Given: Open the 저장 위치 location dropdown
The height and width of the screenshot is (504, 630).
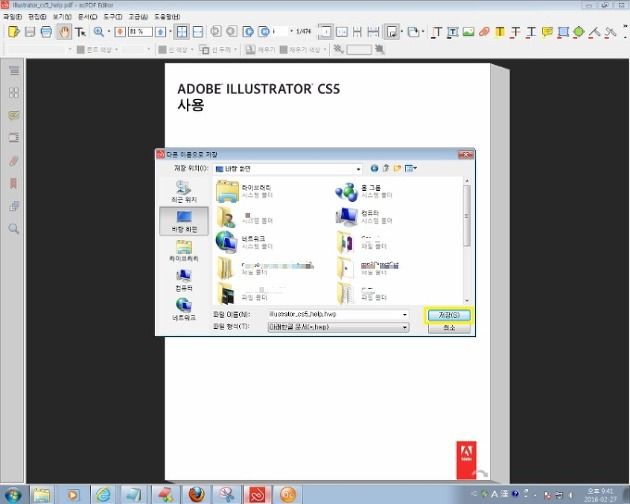Looking at the screenshot, I should (287, 169).
